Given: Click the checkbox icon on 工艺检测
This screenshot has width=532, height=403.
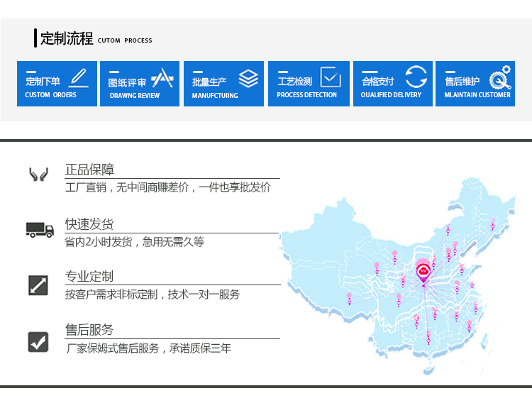Looking at the screenshot, I should [331, 77].
